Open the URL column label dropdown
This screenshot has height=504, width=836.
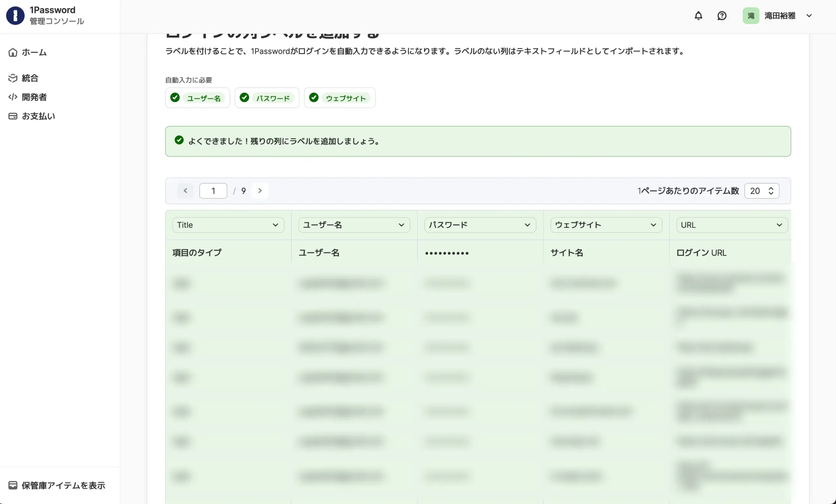[732, 225]
